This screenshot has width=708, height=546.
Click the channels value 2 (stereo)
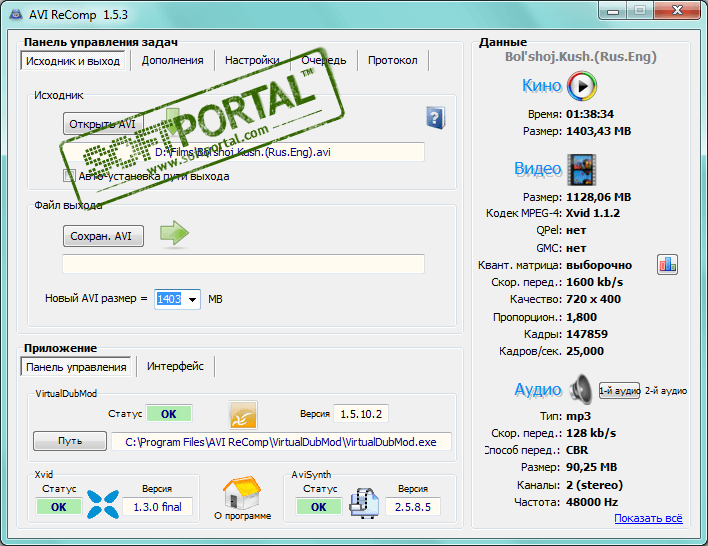pos(594,485)
